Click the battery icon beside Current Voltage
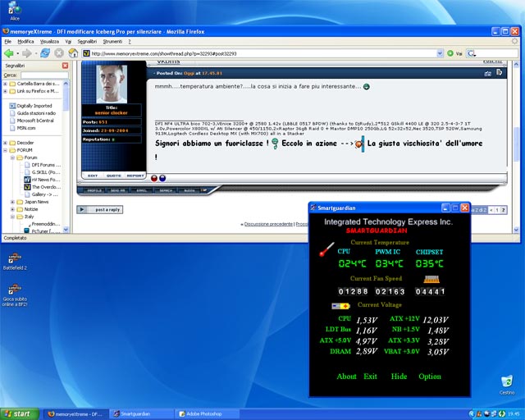This screenshot has height=420, width=525. click(340, 306)
